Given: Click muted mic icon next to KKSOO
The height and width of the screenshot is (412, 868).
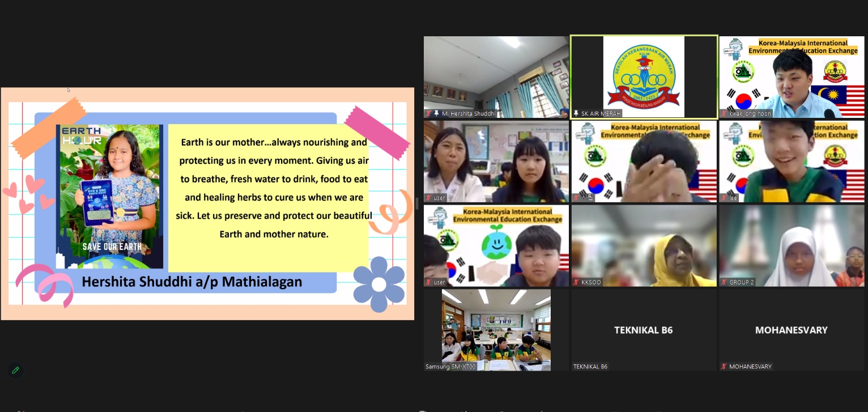Looking at the screenshot, I should tap(576, 282).
